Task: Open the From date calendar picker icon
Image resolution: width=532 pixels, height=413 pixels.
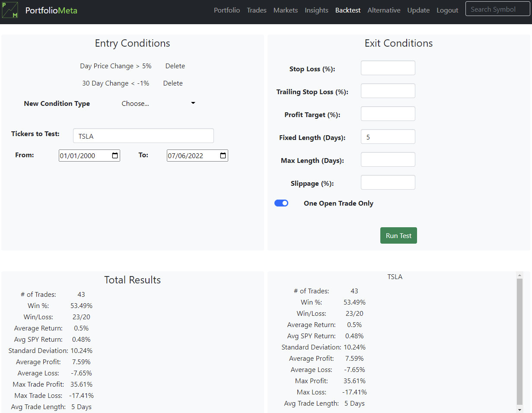Action: 115,156
